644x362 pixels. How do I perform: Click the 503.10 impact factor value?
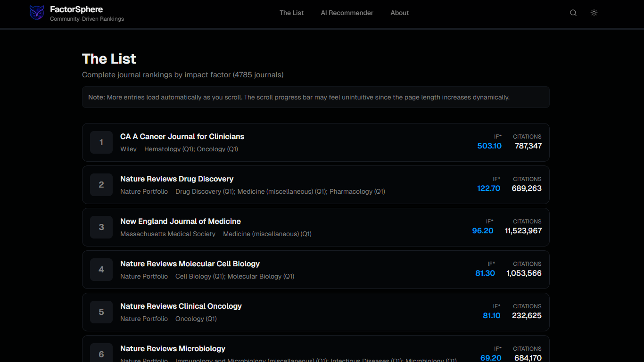[489, 146]
